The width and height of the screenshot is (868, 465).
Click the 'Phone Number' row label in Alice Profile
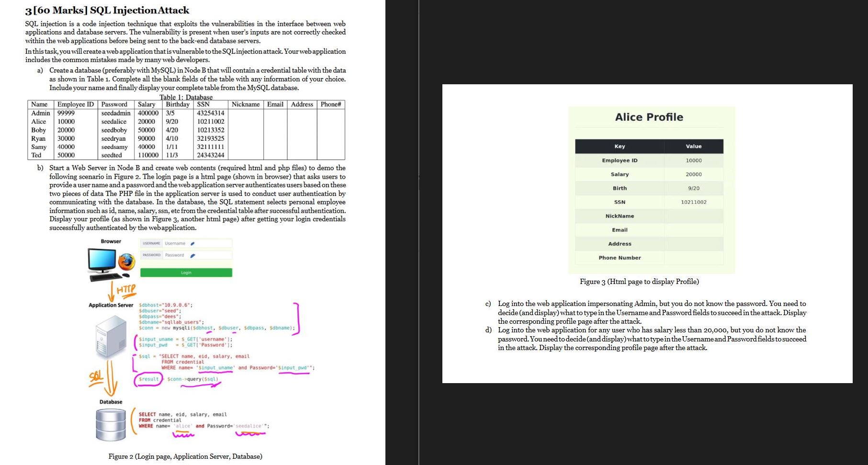click(x=620, y=258)
